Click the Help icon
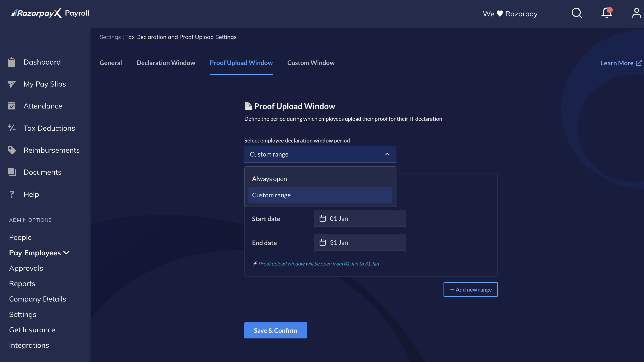 12,194
